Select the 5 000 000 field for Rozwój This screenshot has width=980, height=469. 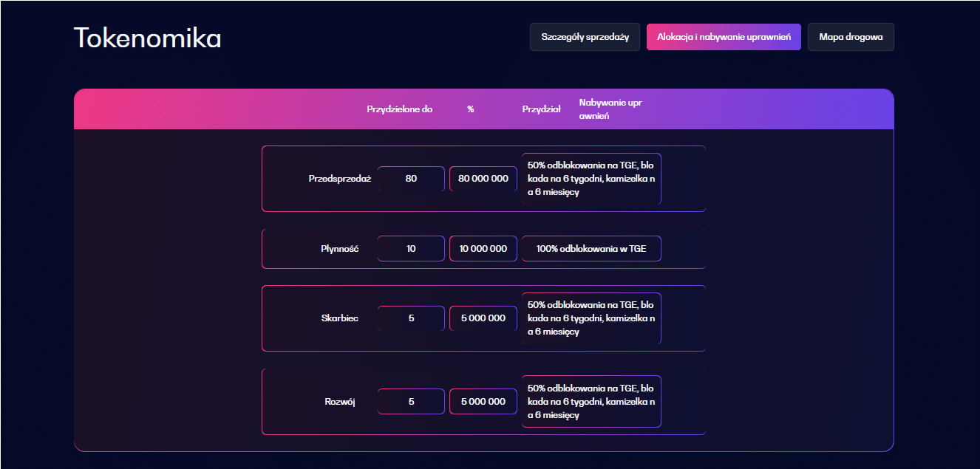click(x=483, y=401)
